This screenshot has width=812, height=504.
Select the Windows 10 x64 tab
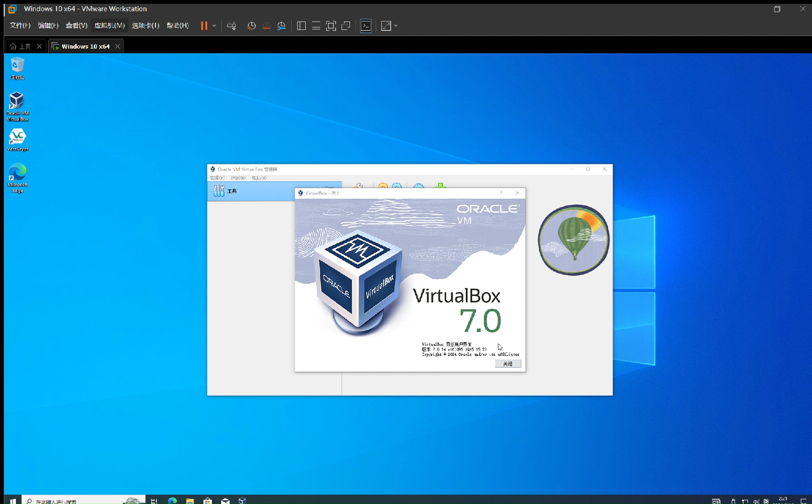click(85, 46)
